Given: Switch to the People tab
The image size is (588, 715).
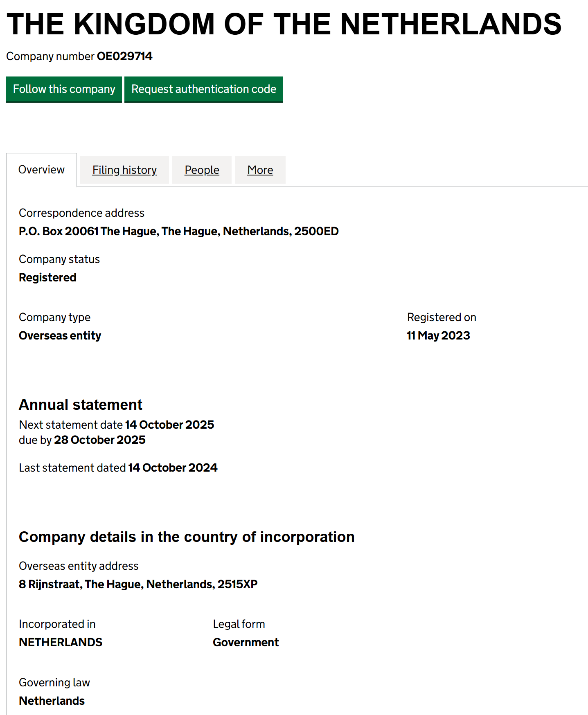Looking at the screenshot, I should (202, 170).
